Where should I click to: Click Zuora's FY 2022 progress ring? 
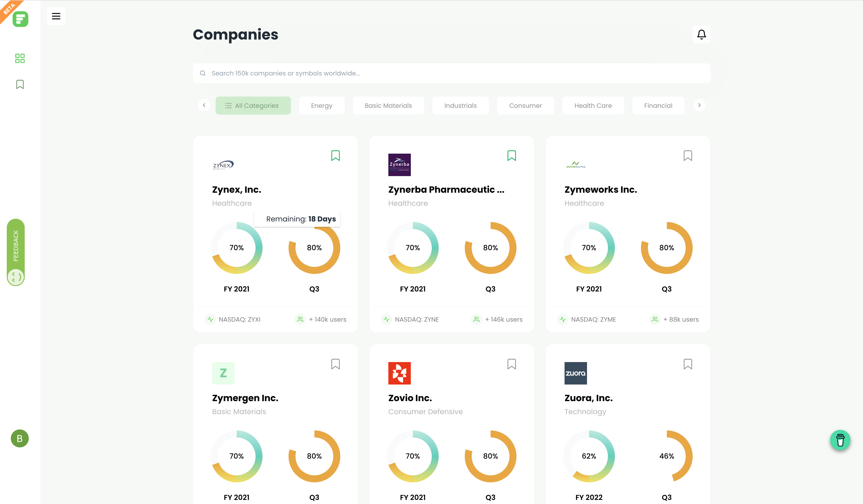click(x=589, y=456)
